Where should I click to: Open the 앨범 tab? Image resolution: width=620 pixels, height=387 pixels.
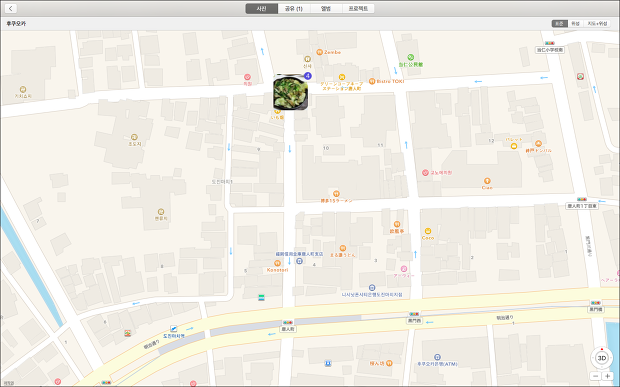(x=326, y=8)
